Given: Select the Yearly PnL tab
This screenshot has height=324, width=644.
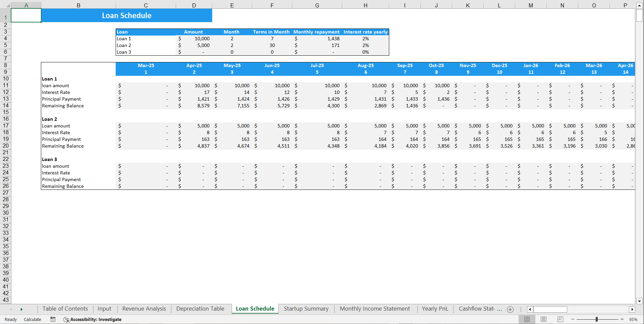Looking at the screenshot, I should [435, 309].
